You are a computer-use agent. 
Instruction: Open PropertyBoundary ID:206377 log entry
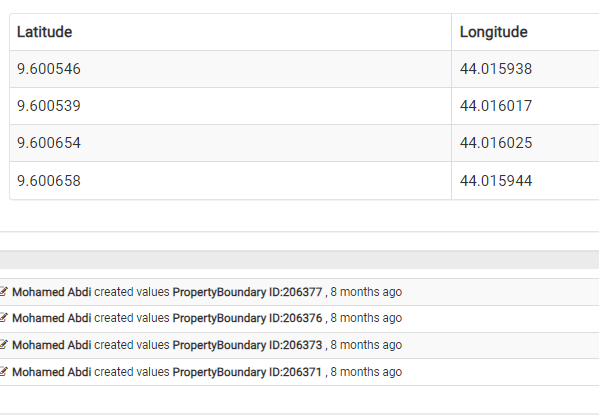pos(248,292)
